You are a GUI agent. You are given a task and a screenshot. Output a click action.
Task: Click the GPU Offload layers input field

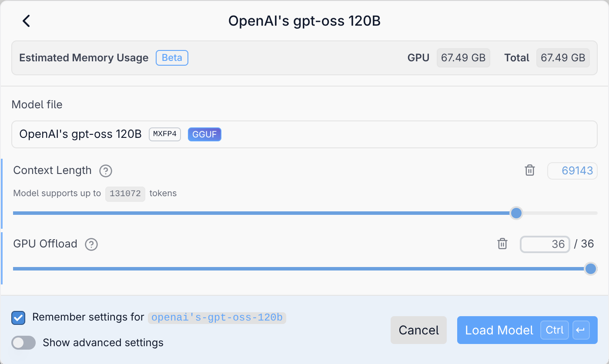tap(545, 244)
